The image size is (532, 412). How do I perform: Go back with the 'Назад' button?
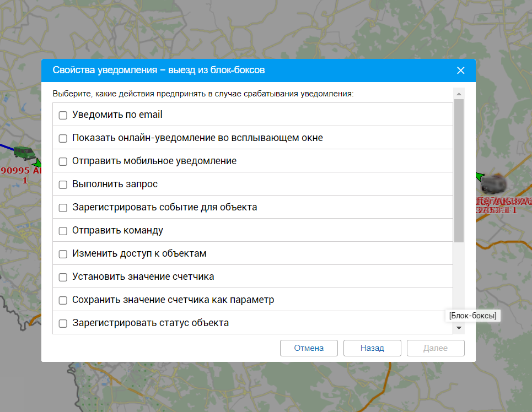click(x=372, y=348)
